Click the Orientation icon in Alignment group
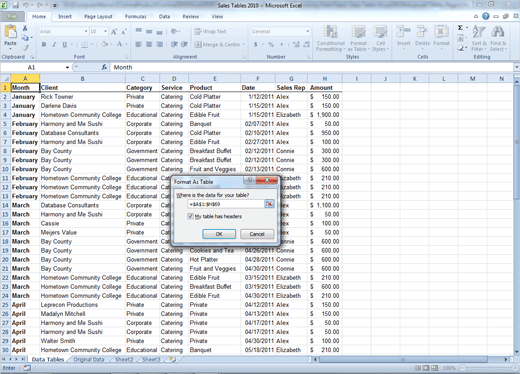Image resolution: width=520 pixels, height=374 pixels. tap(174, 31)
